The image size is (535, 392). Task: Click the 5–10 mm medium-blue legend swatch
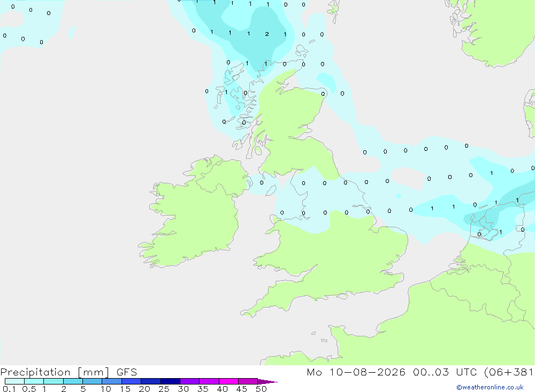(x=92, y=381)
